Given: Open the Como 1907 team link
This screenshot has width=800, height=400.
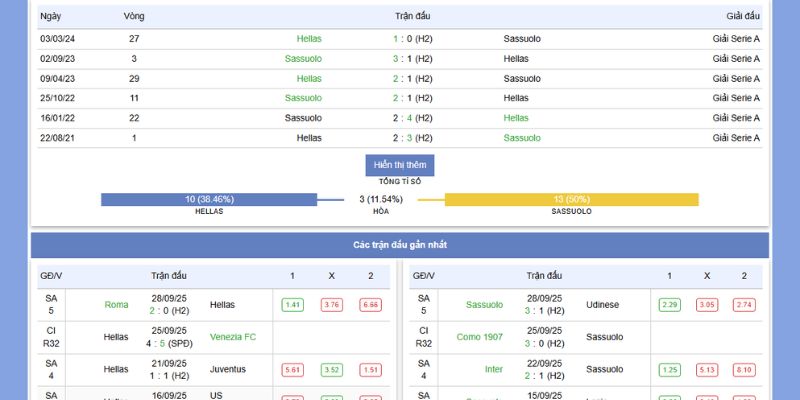Looking at the screenshot, I should click(480, 337).
